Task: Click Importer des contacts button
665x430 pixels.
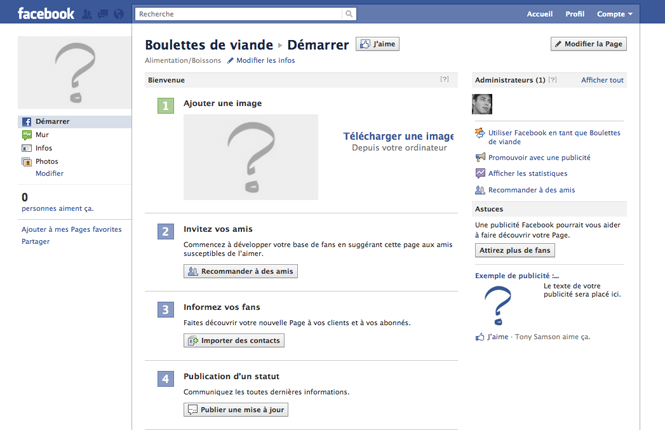Action: (234, 341)
